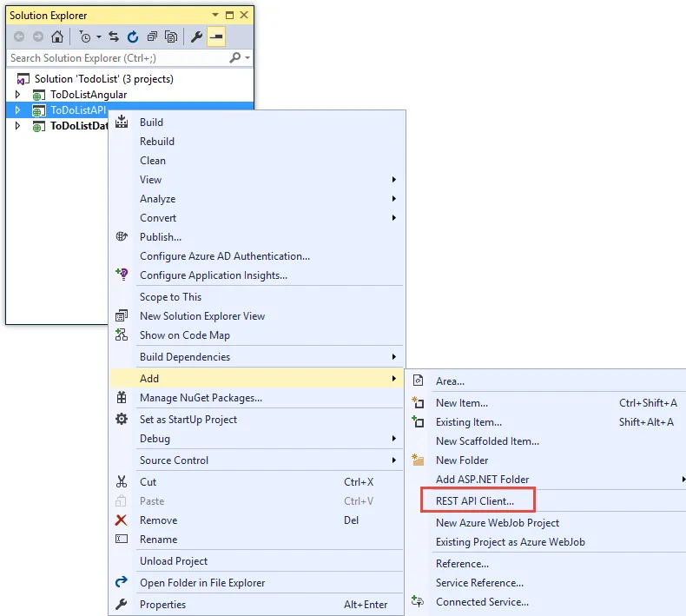
Task: Select Service Reference...
Action: point(479,583)
